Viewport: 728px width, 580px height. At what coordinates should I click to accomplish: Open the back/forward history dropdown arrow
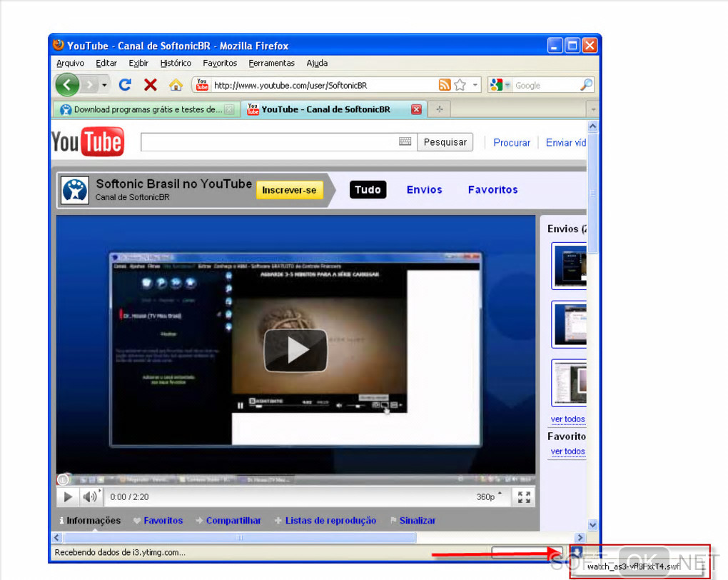(x=104, y=85)
